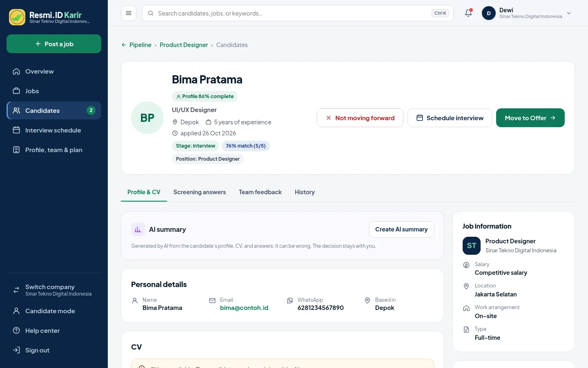Click the Candidates count badge showing 2

tap(91, 110)
